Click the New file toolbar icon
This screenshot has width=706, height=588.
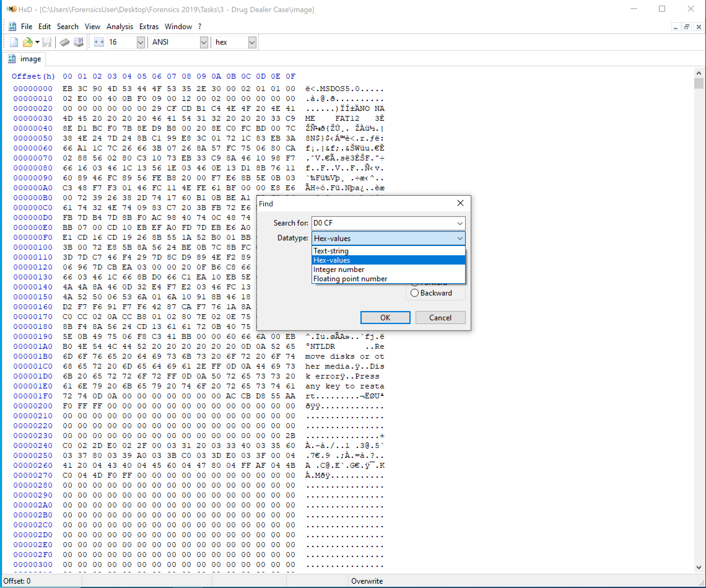(x=14, y=42)
